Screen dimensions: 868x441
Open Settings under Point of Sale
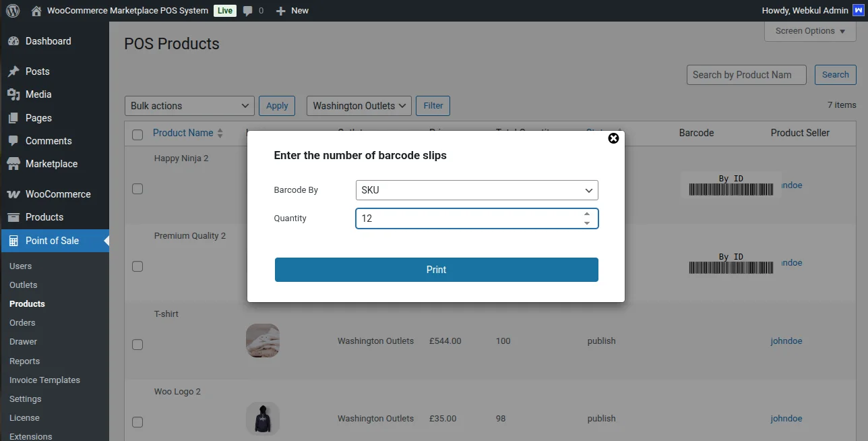pyautogui.click(x=25, y=399)
